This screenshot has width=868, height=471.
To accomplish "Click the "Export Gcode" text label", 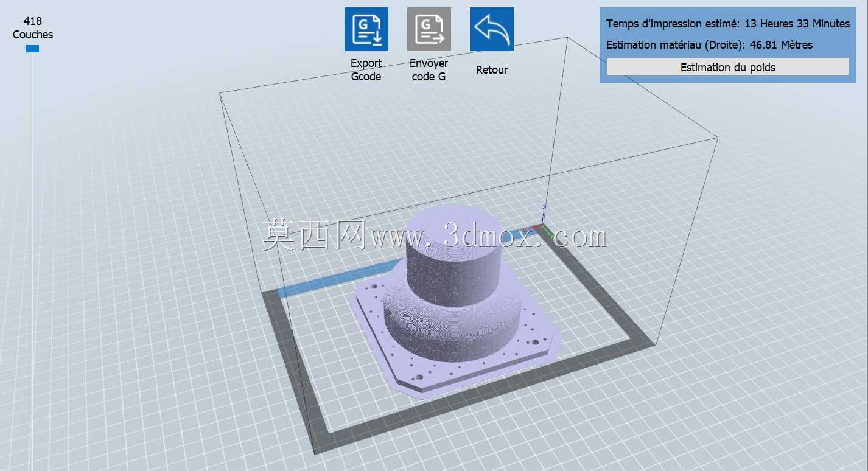I will (366, 70).
